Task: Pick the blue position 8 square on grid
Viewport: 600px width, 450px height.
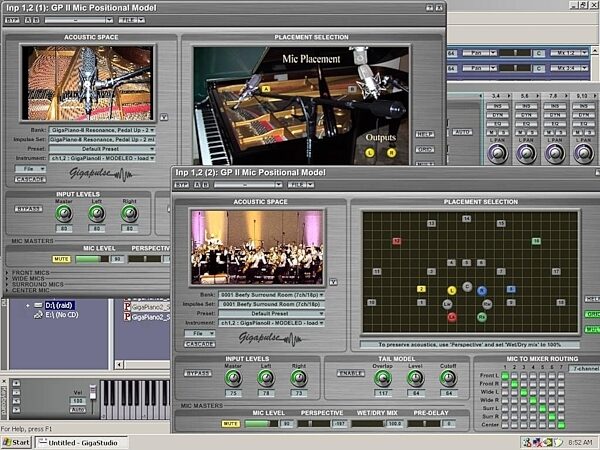Action: click(511, 289)
